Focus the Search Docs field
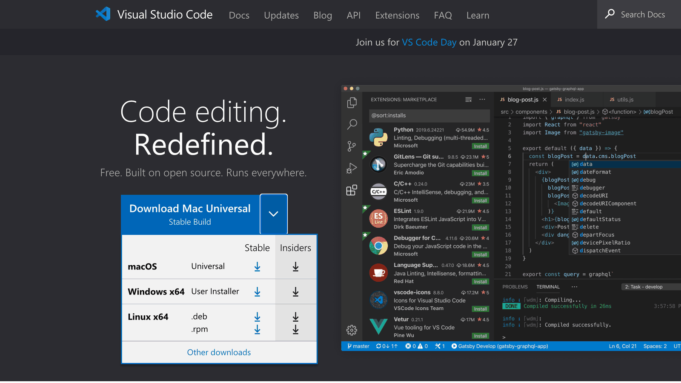 point(639,14)
